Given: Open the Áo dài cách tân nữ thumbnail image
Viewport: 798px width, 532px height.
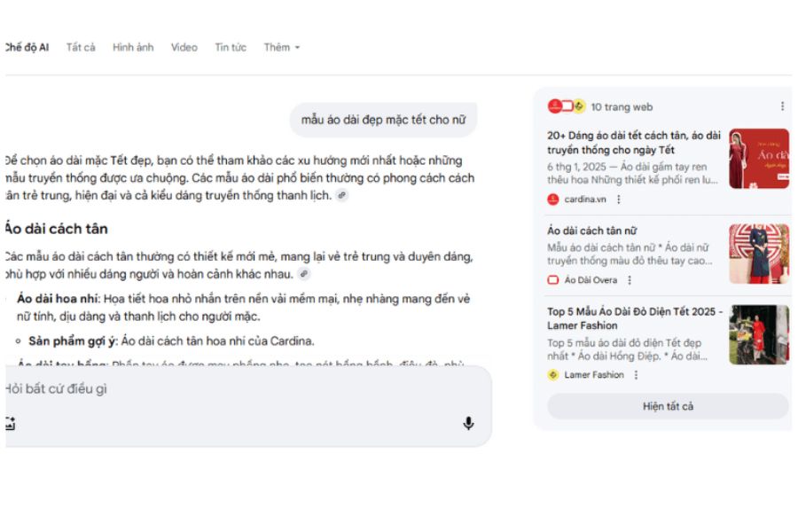Looking at the screenshot, I should 759,254.
